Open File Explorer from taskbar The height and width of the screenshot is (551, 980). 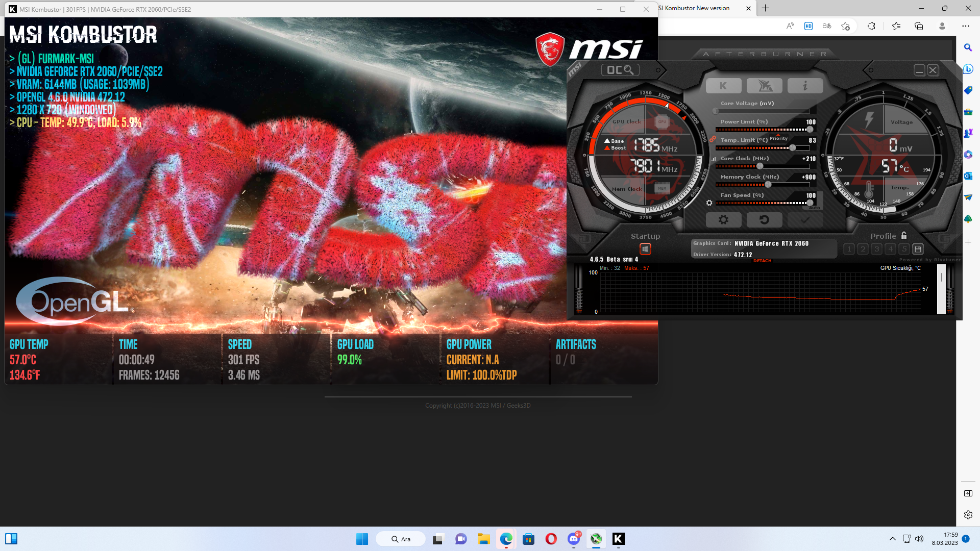[483, 539]
